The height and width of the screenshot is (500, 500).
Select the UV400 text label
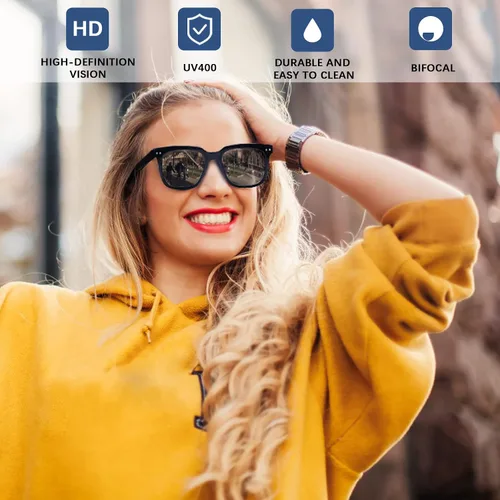pos(200,68)
